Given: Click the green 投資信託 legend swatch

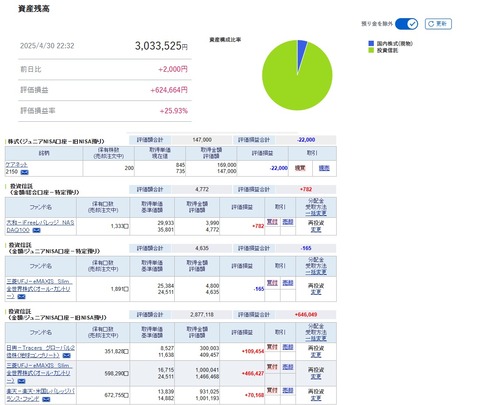Looking at the screenshot, I should click(x=371, y=50).
